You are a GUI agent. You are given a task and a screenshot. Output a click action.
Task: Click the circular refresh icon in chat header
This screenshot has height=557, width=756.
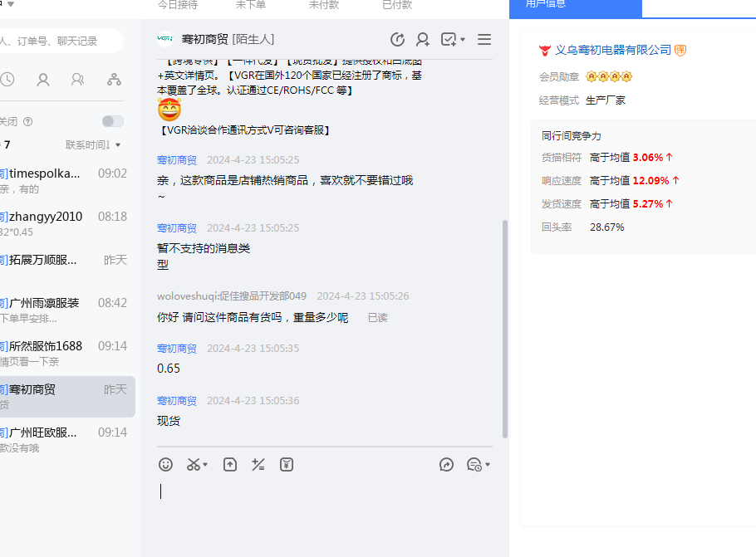click(397, 39)
